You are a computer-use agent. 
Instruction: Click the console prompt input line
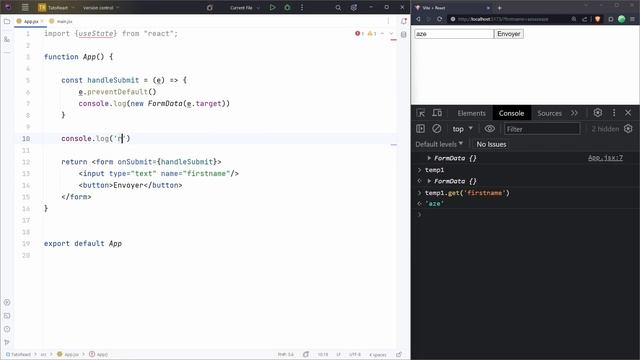coord(527,214)
